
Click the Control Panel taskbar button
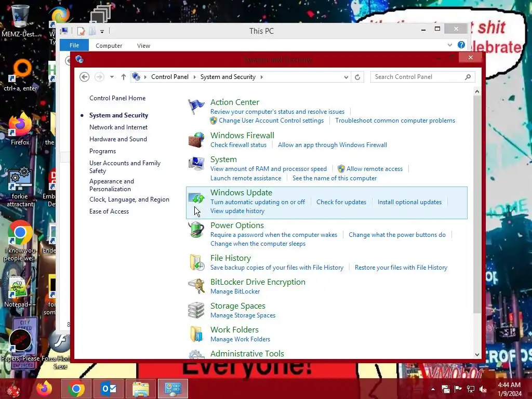click(173, 389)
